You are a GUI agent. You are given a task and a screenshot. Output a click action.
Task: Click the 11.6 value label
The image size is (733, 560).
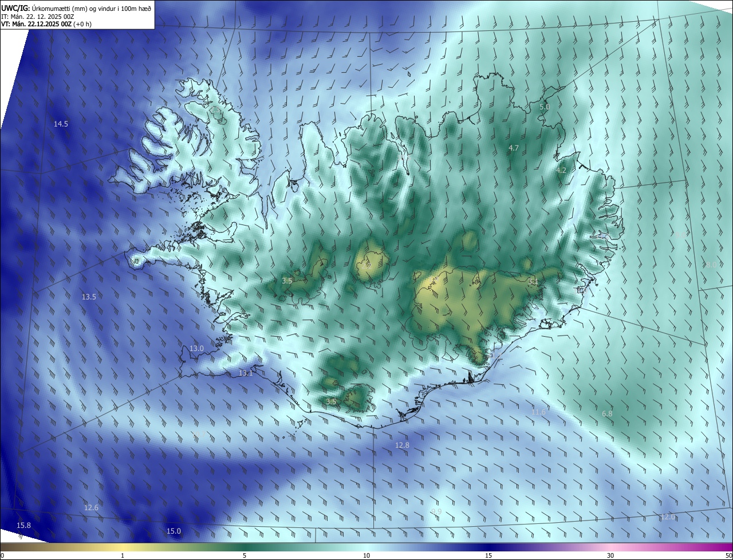(538, 412)
